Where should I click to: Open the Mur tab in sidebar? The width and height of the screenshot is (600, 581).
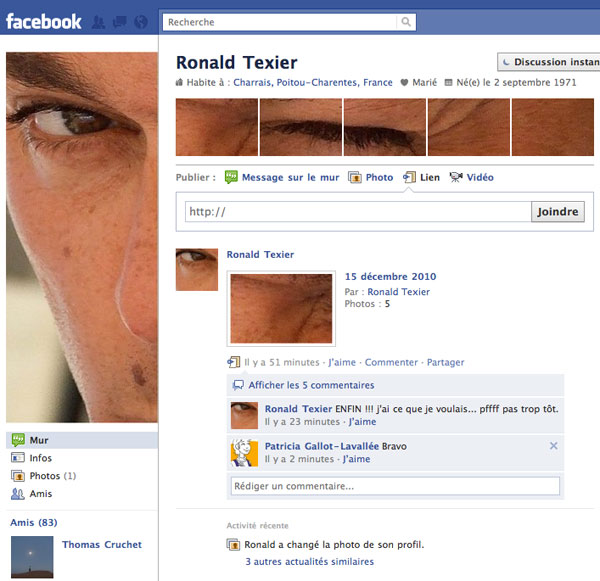pyautogui.click(x=82, y=440)
